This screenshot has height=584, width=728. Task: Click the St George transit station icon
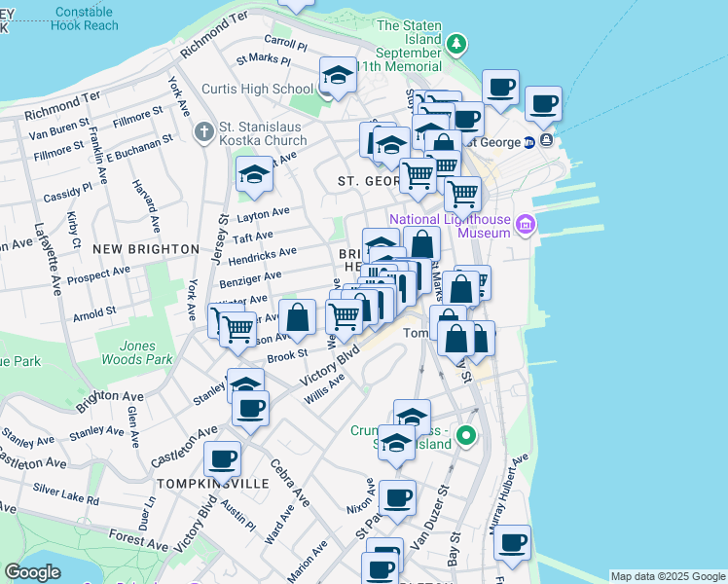[x=528, y=141]
